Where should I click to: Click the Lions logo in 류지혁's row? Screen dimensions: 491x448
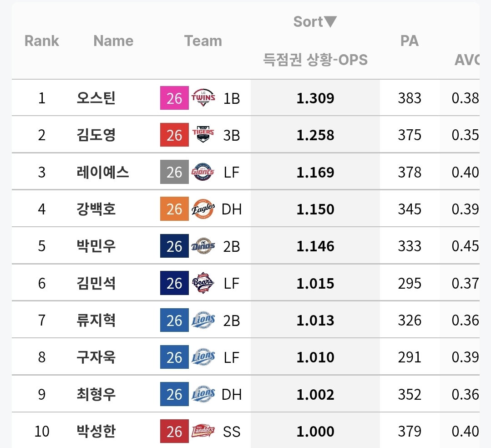(x=203, y=320)
